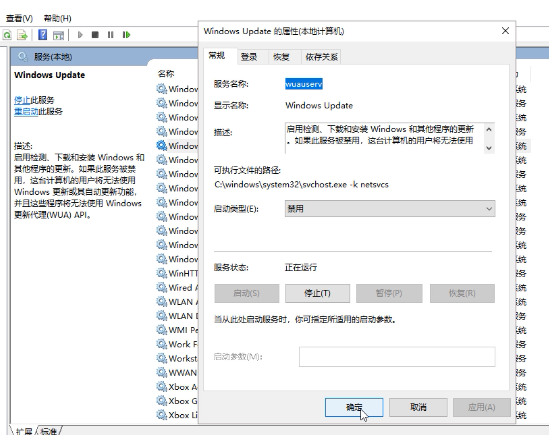Select the Xbox G service row icon
Screen dimensions: 549x435
[161, 401]
